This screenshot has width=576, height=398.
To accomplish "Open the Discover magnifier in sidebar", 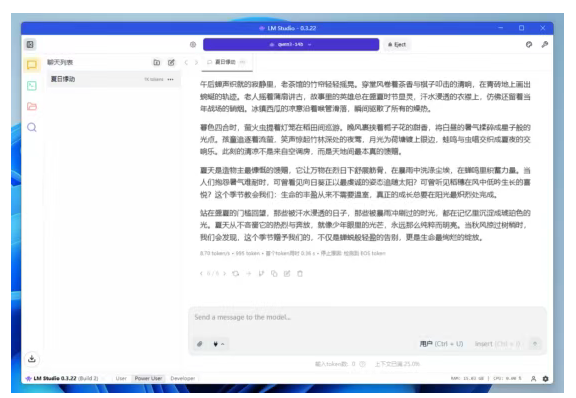I will pos(32,128).
